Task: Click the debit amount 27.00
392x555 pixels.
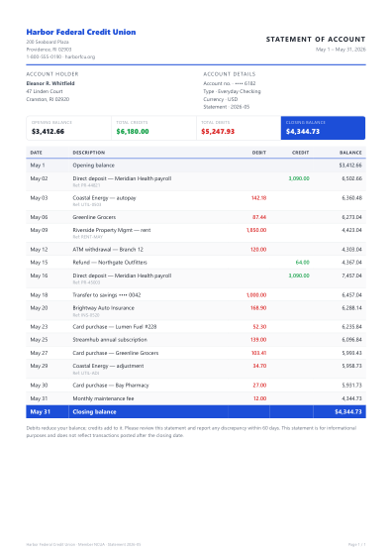Action: [x=259, y=386]
